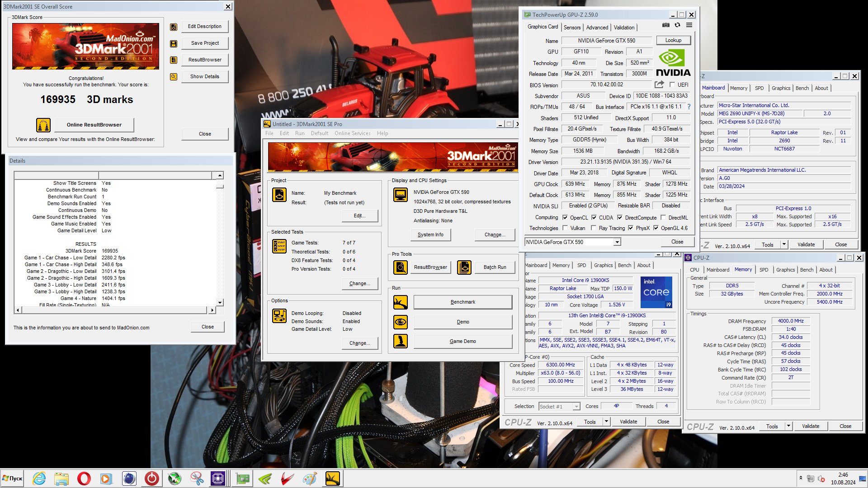Click GPU-Z screenshot camera icon
868x488 pixels.
tap(665, 25)
